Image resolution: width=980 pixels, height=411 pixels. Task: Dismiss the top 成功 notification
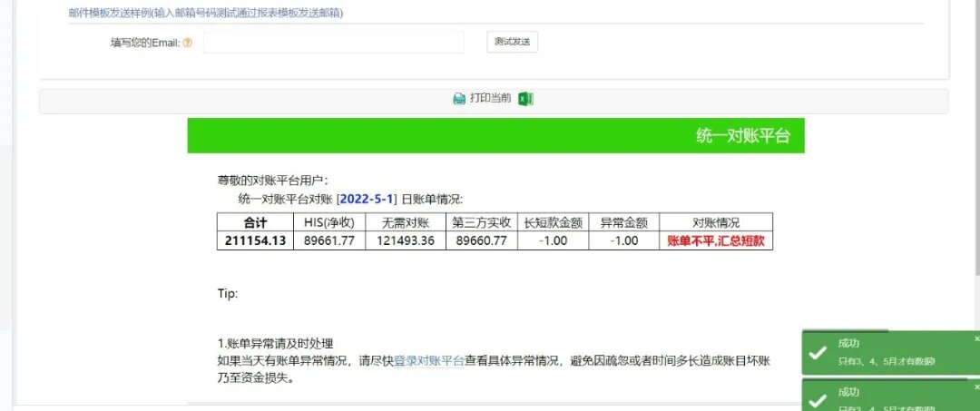(976, 338)
